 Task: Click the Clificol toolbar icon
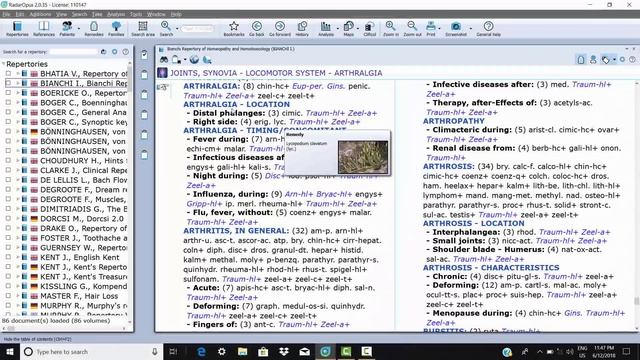(x=369, y=29)
